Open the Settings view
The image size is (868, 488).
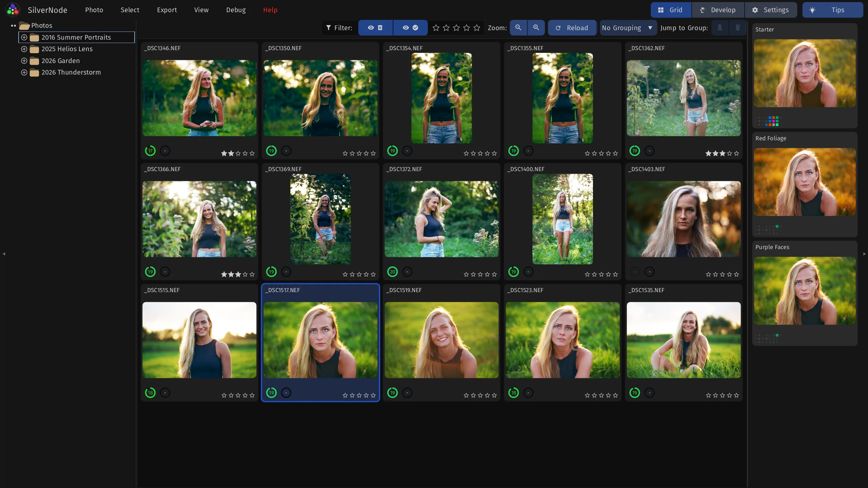click(x=770, y=10)
